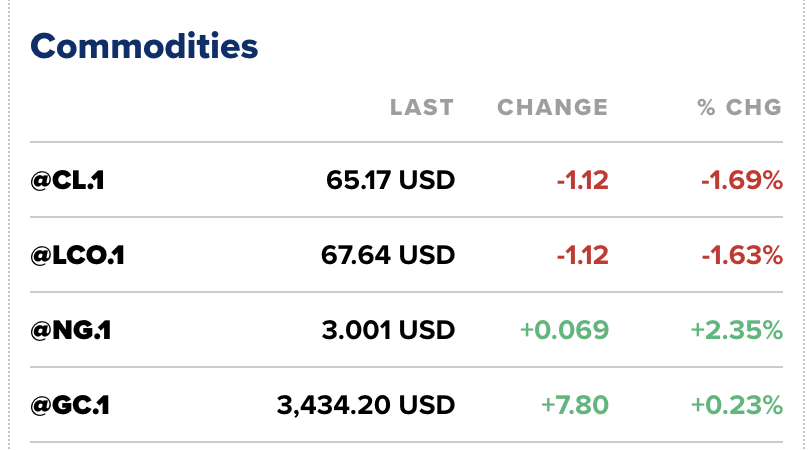Open the @CL.1 crude oil symbol

point(68,181)
